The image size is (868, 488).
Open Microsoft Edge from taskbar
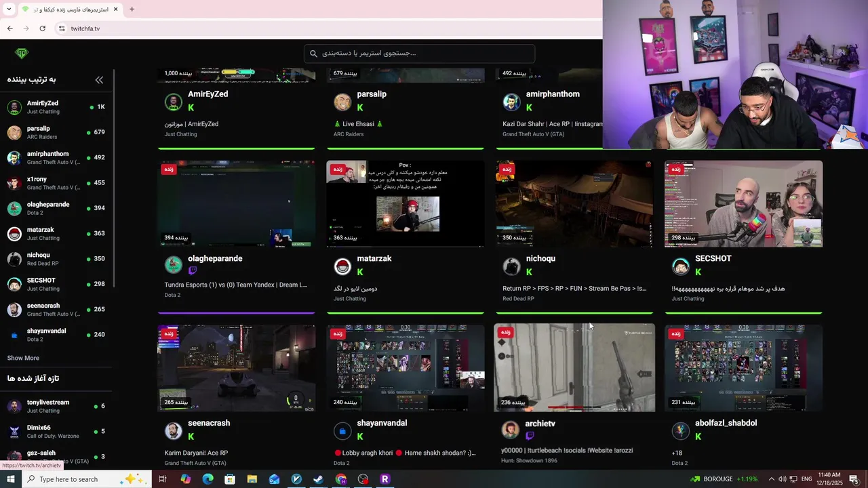click(208, 479)
